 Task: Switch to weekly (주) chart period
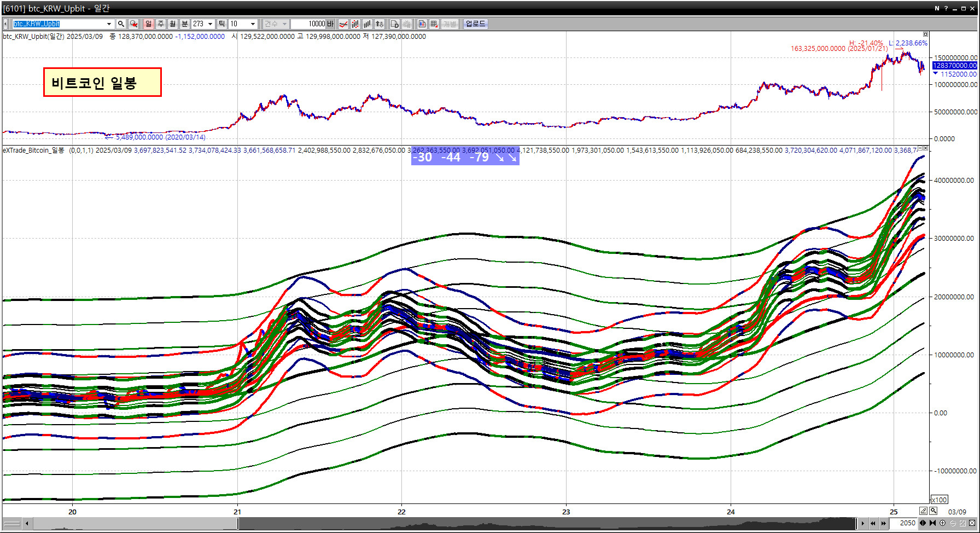160,24
